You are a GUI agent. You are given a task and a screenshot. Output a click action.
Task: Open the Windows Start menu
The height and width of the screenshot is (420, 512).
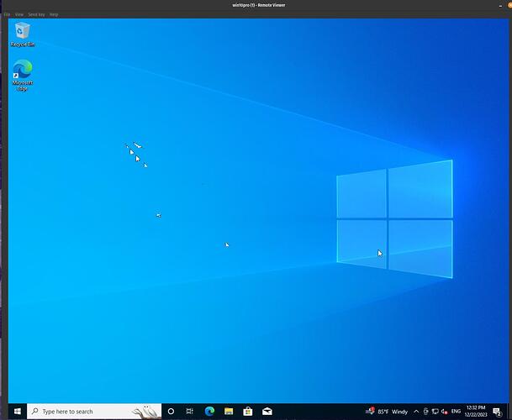coord(18,412)
